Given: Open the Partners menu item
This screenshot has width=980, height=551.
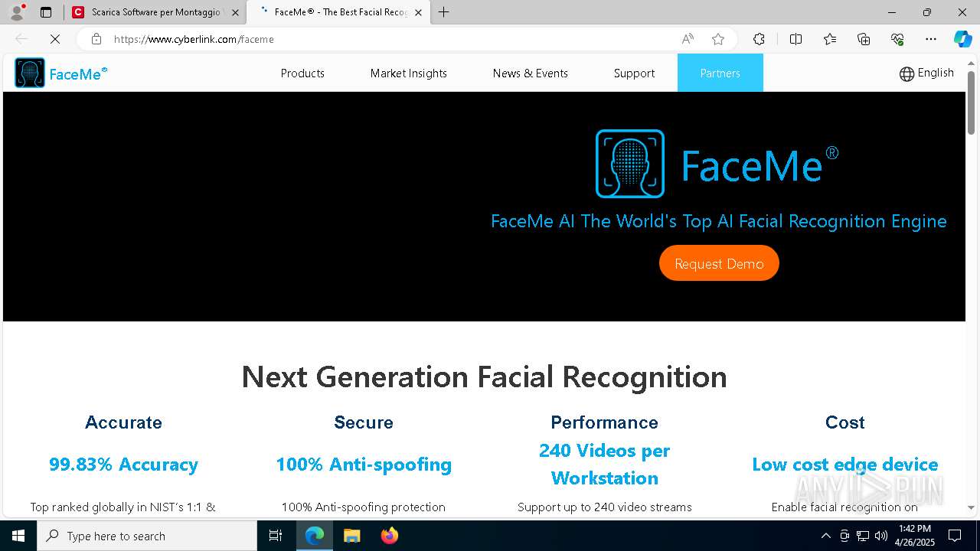Looking at the screenshot, I should click(x=720, y=73).
